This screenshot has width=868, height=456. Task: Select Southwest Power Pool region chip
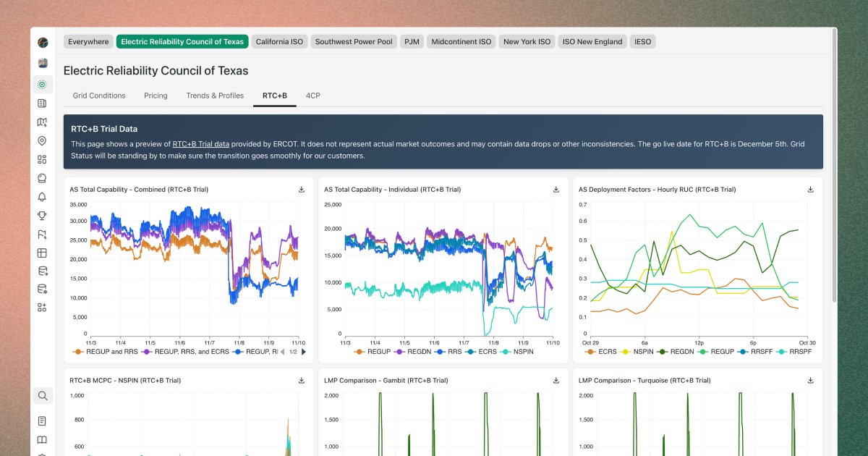(x=354, y=42)
